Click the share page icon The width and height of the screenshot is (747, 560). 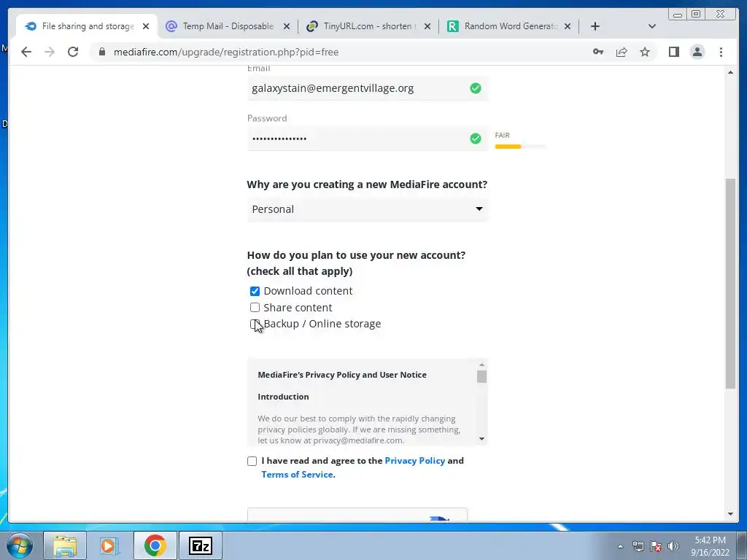click(x=622, y=52)
